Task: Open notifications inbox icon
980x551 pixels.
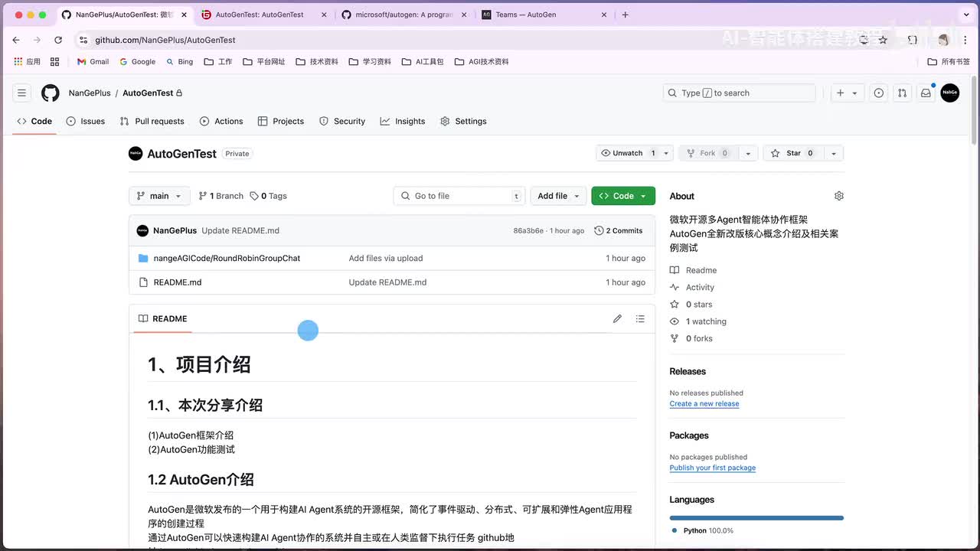Action: [x=926, y=93]
